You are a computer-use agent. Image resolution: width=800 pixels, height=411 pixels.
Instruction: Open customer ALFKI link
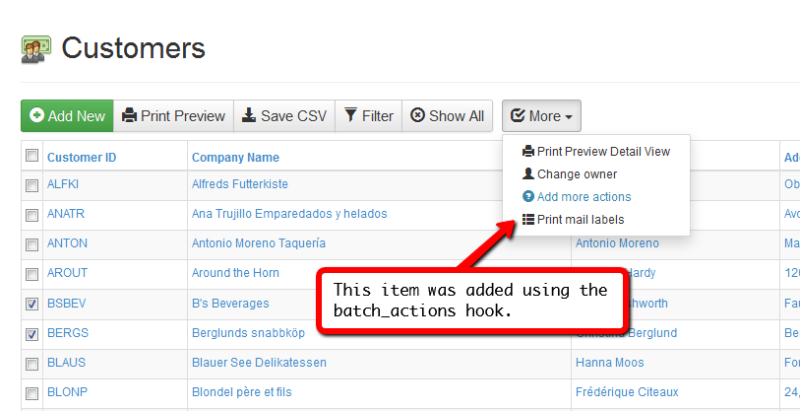click(x=63, y=184)
